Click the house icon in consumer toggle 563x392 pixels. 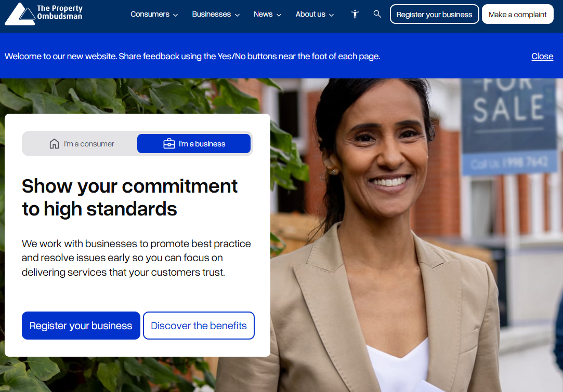click(x=54, y=144)
